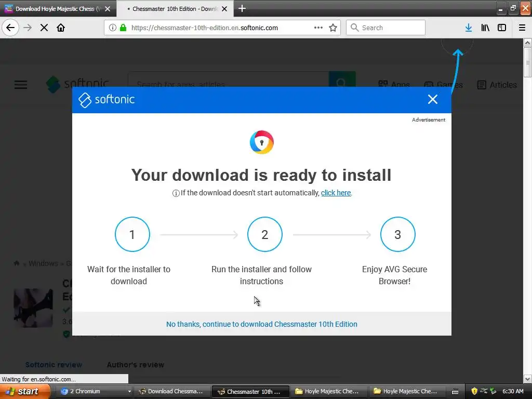Click the info icon beside download notice
Image resolution: width=532 pixels, height=399 pixels.
176,193
